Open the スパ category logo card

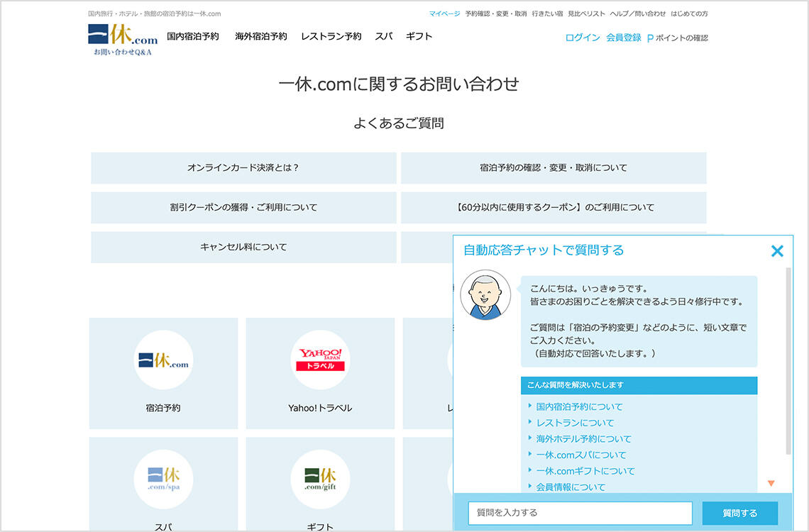click(x=163, y=484)
